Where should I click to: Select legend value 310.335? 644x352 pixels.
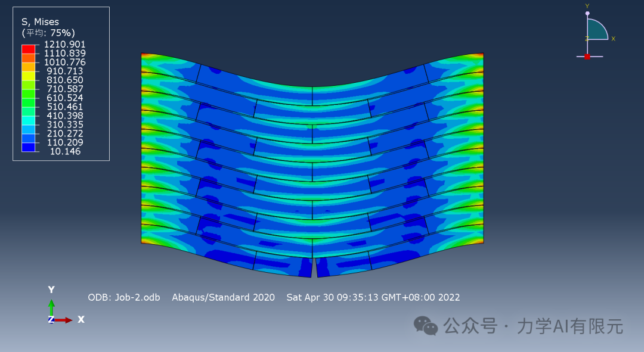click(x=65, y=124)
